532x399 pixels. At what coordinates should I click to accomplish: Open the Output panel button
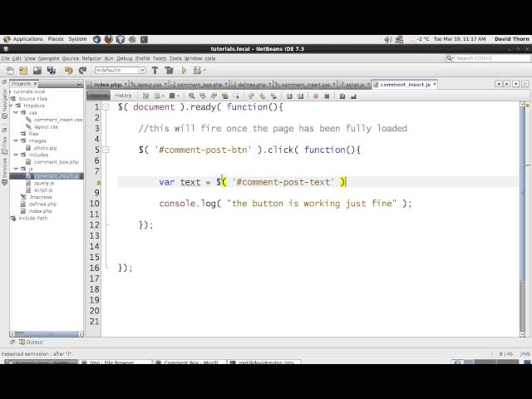(31, 342)
